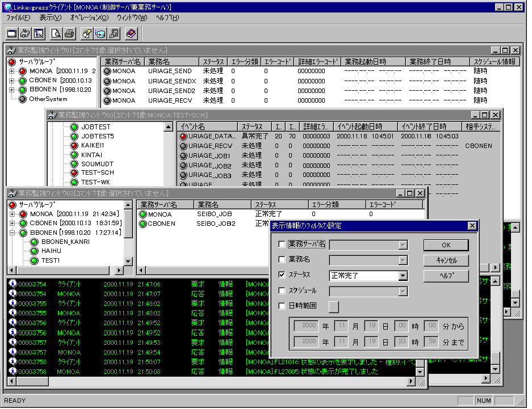Click the first toolbar icon showing a window
Viewport: 532px width, 409px height.
[12, 33]
